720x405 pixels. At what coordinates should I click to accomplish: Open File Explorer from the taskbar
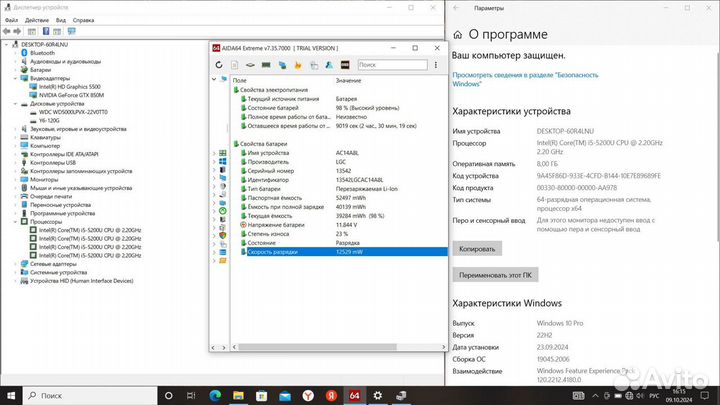coord(238,395)
